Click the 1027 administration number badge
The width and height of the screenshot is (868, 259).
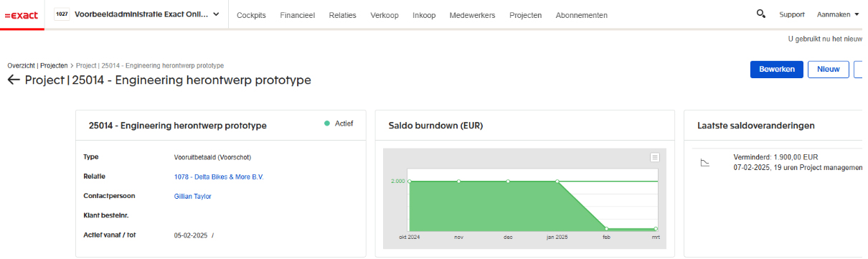tap(62, 14)
